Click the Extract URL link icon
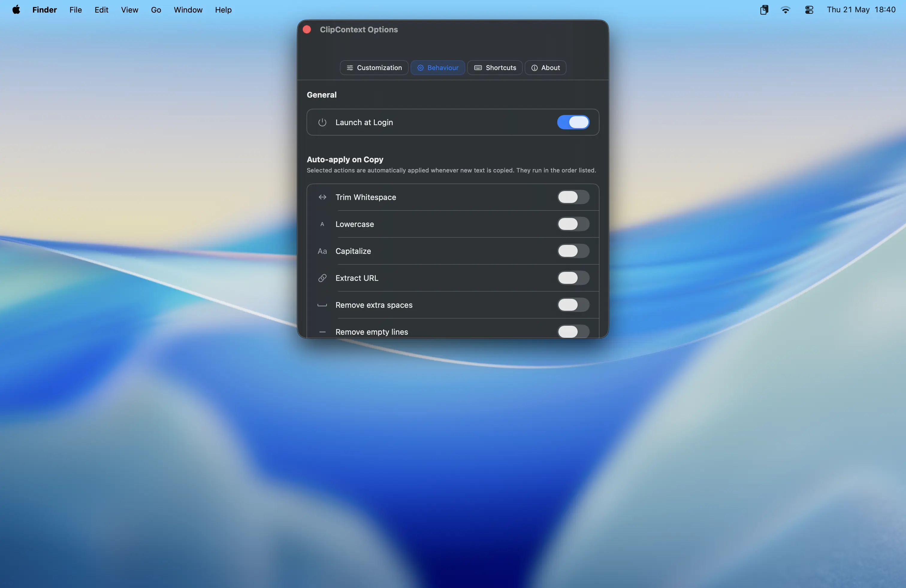Viewport: 906px width, 588px height. 322,278
